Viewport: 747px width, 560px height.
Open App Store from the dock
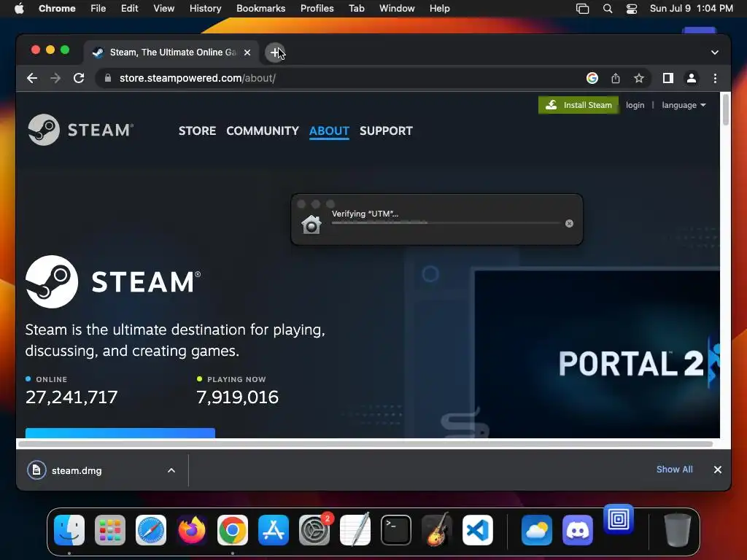(x=274, y=530)
